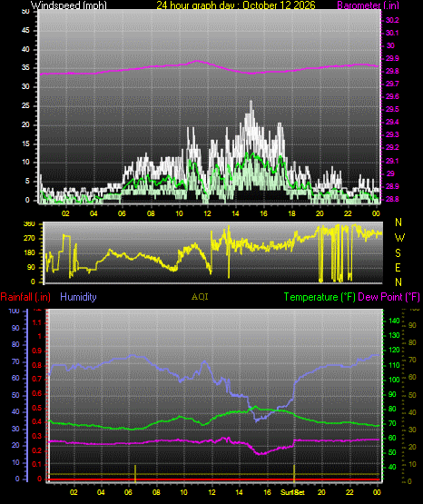Click the AQI legend label
Image resolution: width=423 pixels, height=504 pixels.
(200, 297)
